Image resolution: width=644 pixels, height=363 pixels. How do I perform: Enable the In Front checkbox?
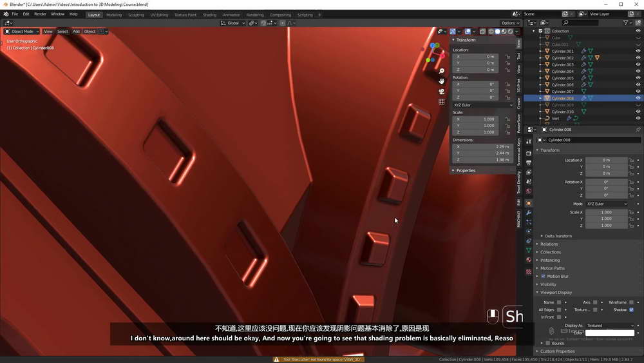[559, 317]
